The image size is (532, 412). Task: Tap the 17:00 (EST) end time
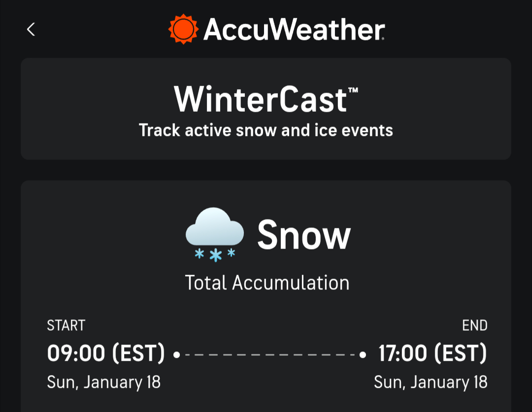[x=432, y=353]
